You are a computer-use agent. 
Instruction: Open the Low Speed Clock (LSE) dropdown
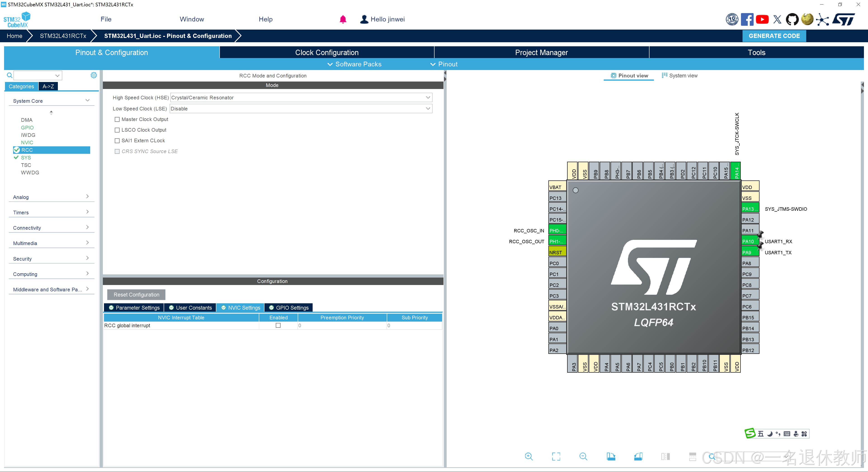[x=428, y=108]
